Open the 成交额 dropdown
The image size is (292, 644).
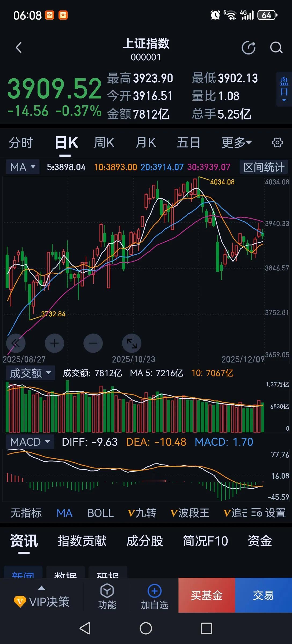pyautogui.click(x=31, y=373)
